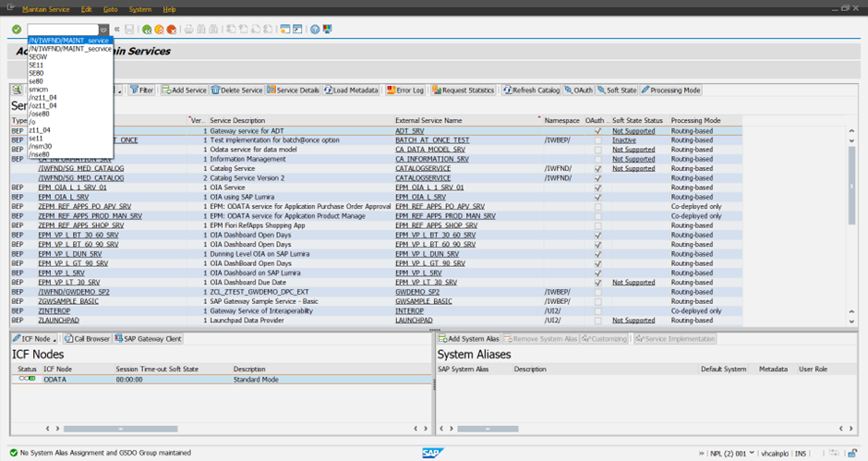Open the Help menu
Screen dimensions: 868x461
[x=169, y=9]
